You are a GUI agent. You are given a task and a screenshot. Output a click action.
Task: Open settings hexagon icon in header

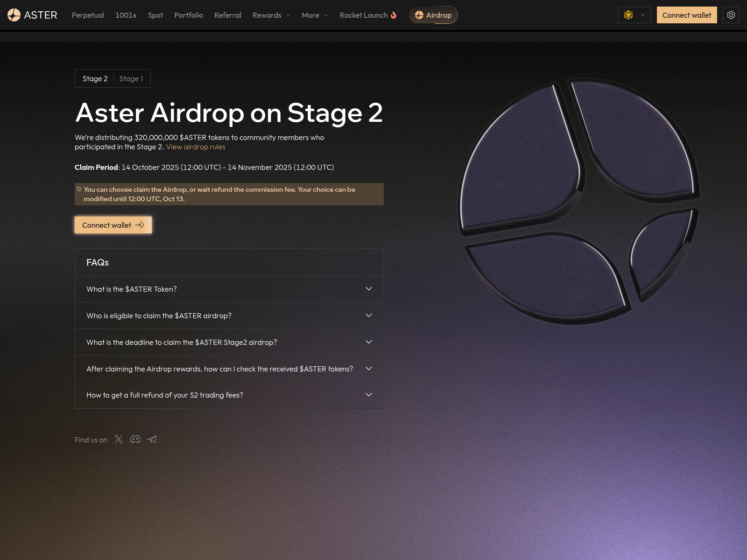[x=731, y=15]
